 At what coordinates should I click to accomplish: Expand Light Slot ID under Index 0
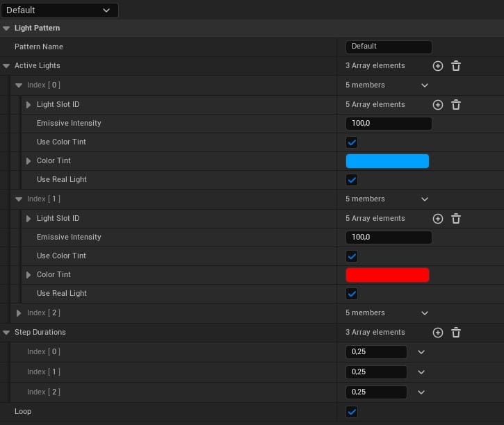[29, 105]
